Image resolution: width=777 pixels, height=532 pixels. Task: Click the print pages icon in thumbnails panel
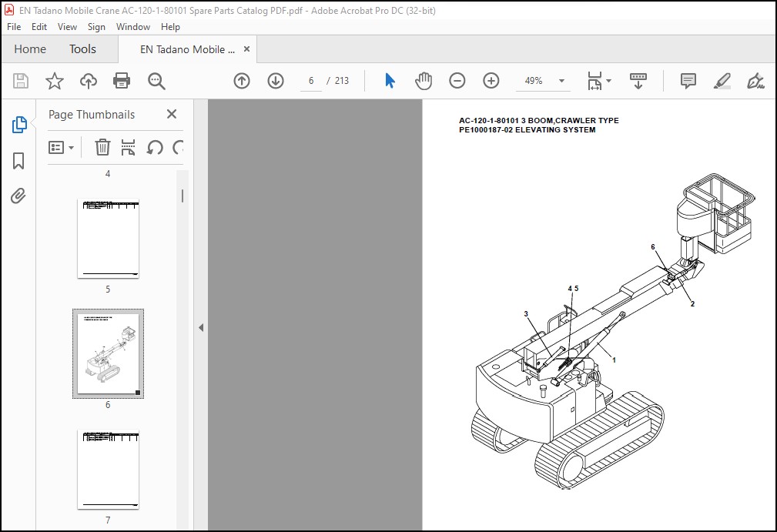click(x=129, y=147)
